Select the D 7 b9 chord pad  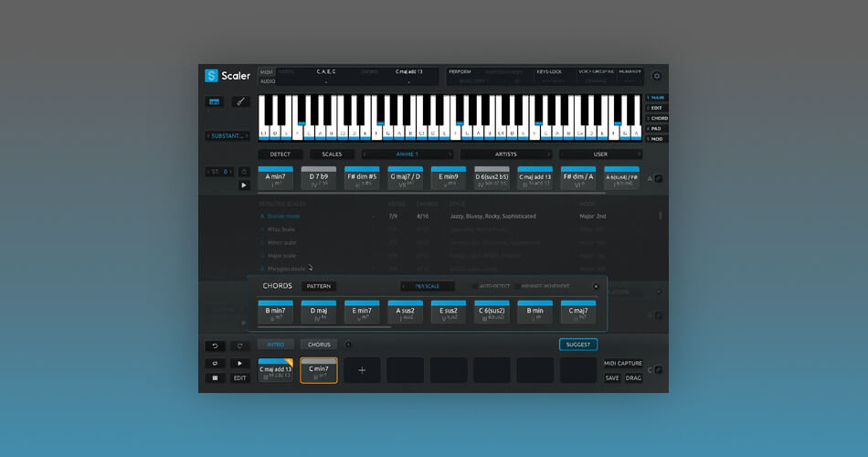click(x=319, y=178)
